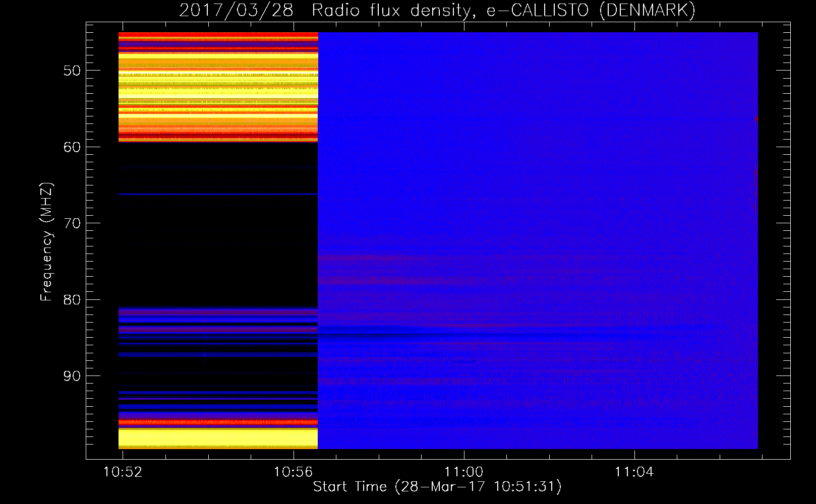Select the 11:00 time tick label
The height and width of the screenshot is (504, 816).
pyautogui.click(x=463, y=472)
